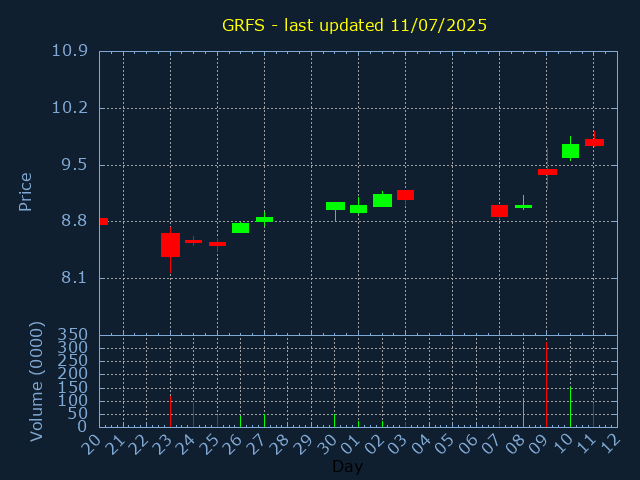This screenshot has width=640, height=480.
Task: Click the day label 26 on the x-axis
Action: [x=232, y=444]
